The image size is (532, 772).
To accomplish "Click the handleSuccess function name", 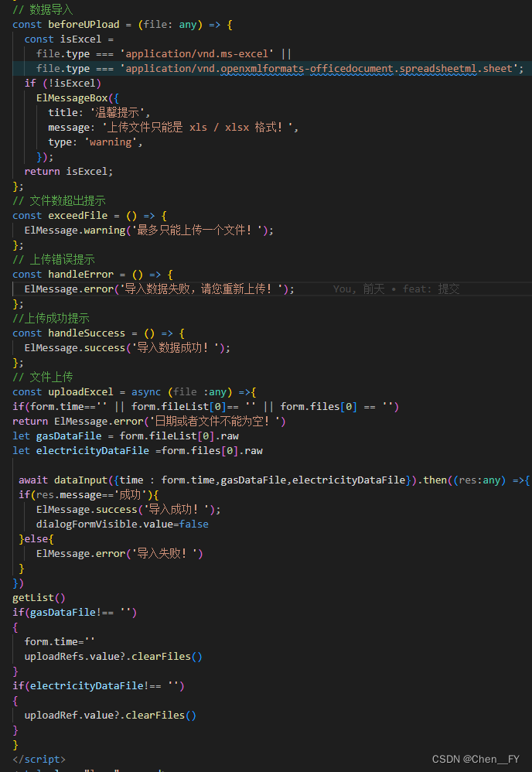I will click(87, 333).
